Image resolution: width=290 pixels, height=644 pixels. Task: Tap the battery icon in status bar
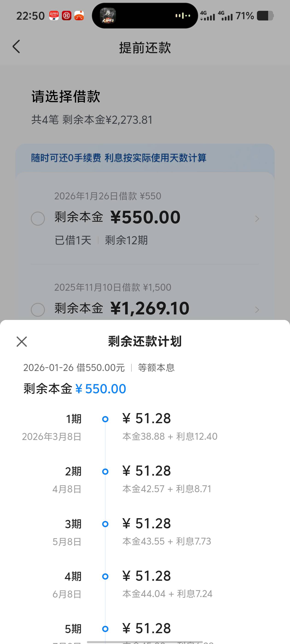click(265, 16)
